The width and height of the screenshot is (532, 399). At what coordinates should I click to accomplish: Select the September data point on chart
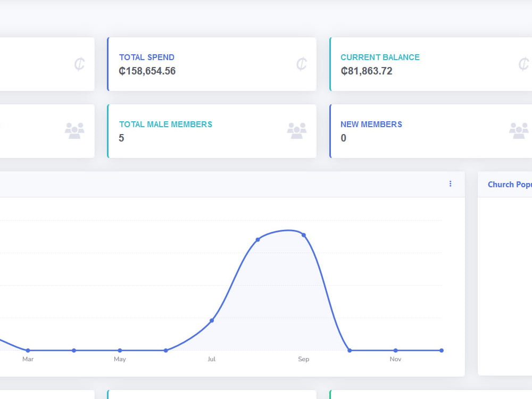tap(304, 235)
